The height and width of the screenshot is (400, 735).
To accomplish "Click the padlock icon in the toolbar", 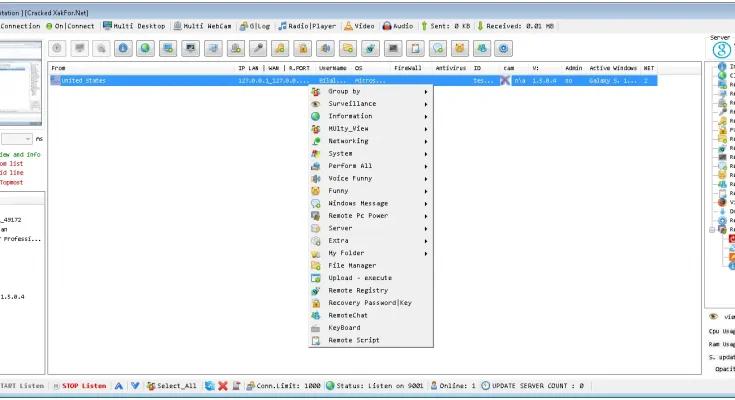I will [302, 47].
